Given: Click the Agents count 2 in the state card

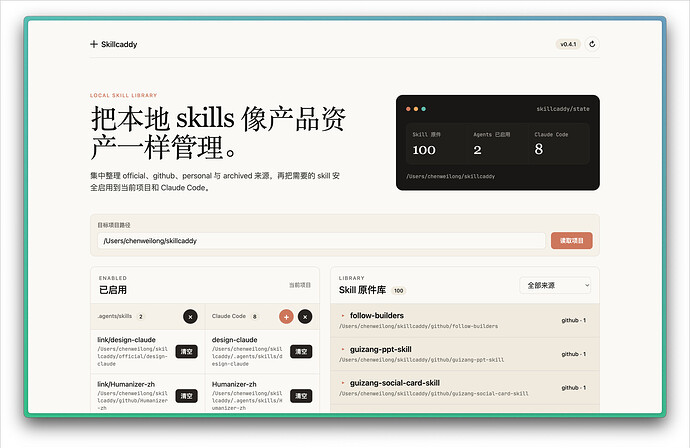Looking at the screenshot, I should point(477,150).
